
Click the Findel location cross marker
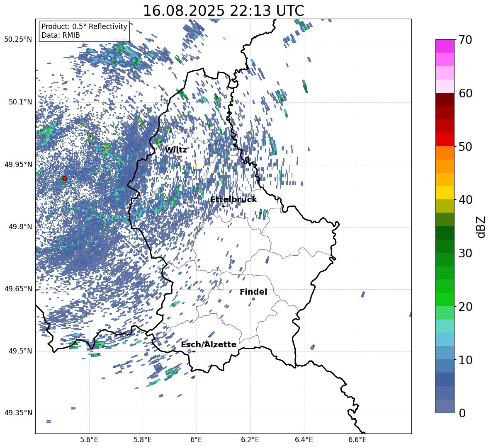pyautogui.click(x=253, y=299)
